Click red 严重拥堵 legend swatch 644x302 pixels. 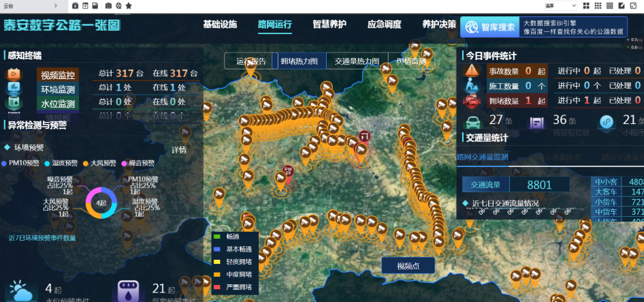218,287
